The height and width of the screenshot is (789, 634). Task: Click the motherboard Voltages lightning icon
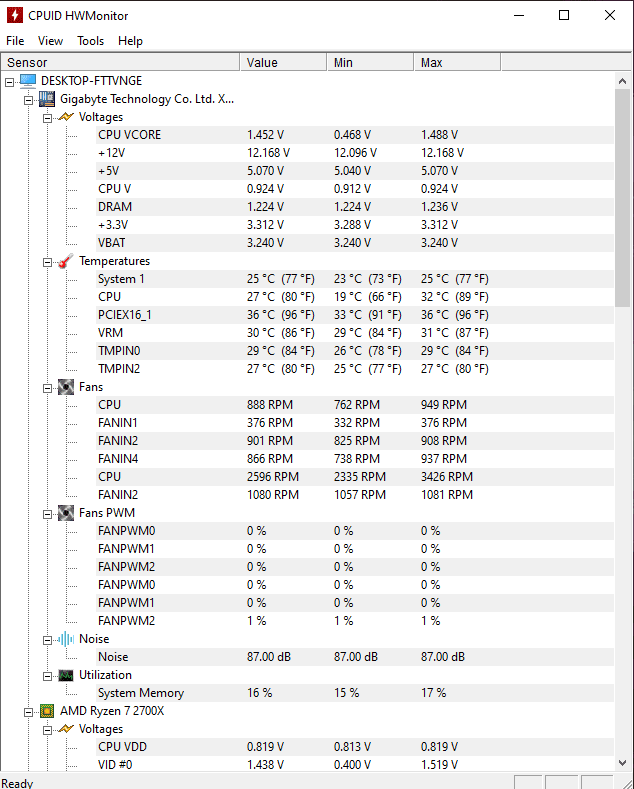66,117
